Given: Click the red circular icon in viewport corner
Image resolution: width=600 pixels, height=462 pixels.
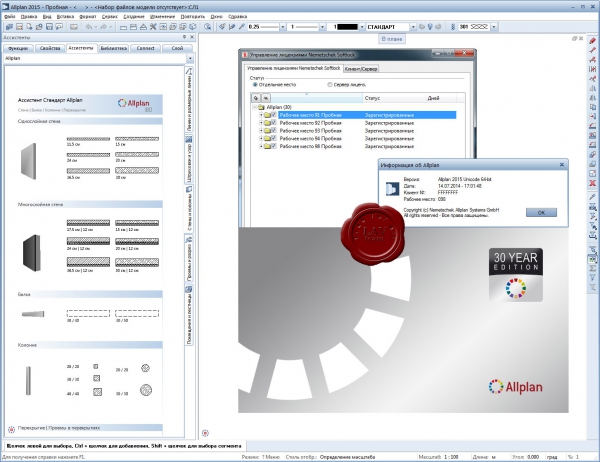Looking at the screenshot, I should 205,433.
